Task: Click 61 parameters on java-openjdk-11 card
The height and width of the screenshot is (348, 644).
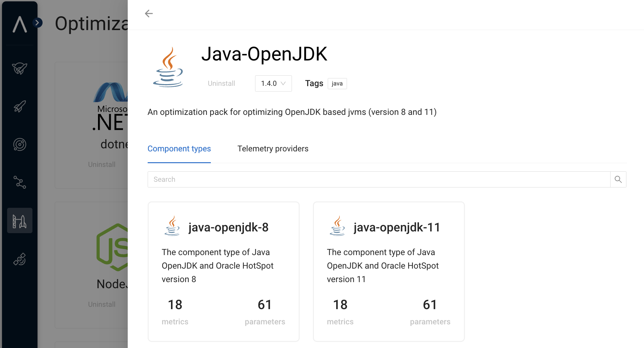Action: (430, 312)
